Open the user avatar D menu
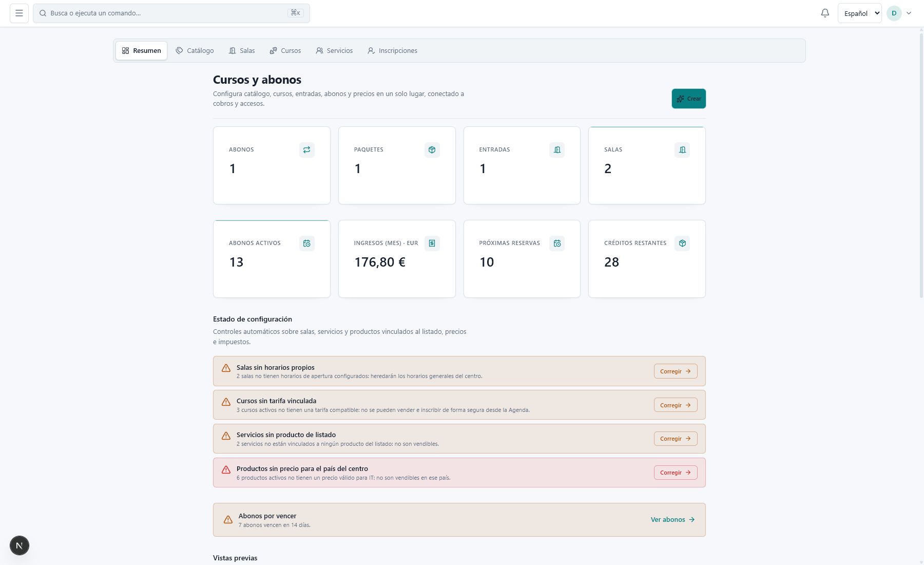This screenshot has width=924, height=565. [894, 13]
